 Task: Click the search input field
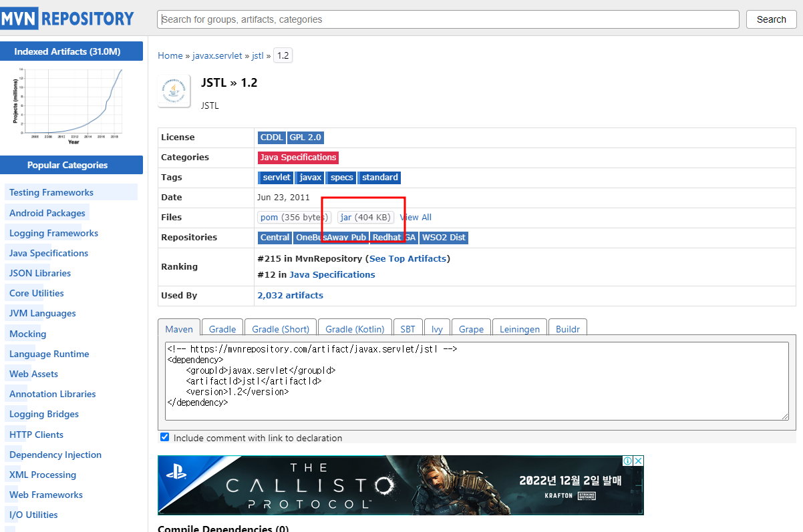pos(448,19)
